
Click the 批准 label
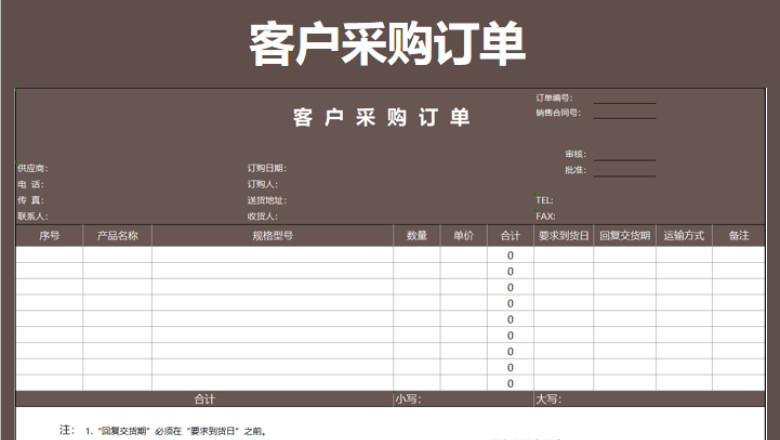[x=576, y=171]
